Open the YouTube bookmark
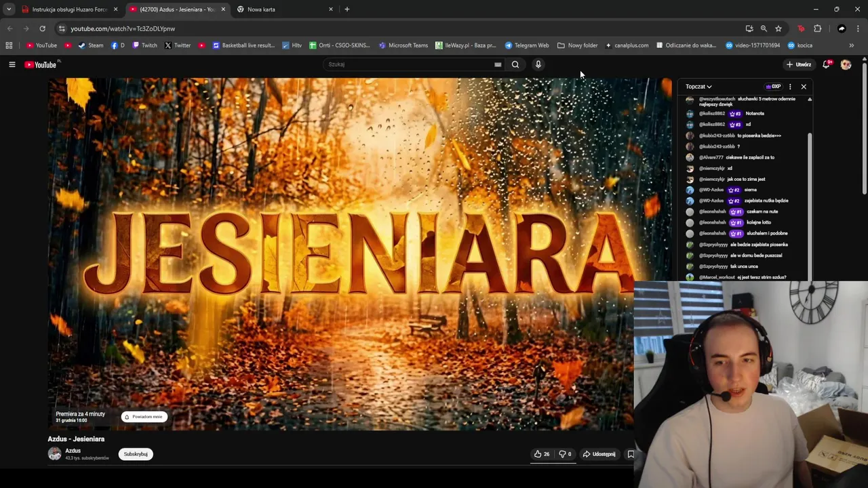This screenshot has height=488, width=868. (x=41, y=45)
